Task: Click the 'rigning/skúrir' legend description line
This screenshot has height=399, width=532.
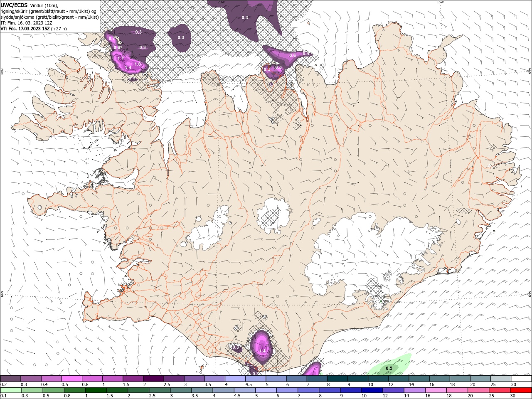Action: click(x=48, y=11)
